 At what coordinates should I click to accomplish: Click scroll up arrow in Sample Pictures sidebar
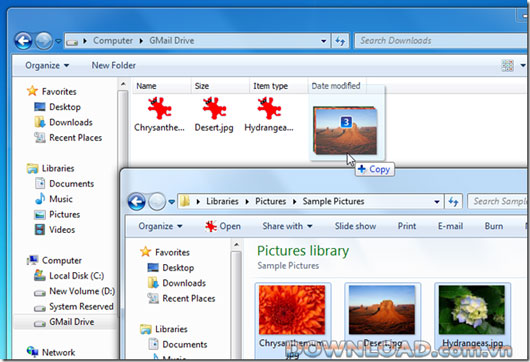pyautogui.click(x=236, y=244)
